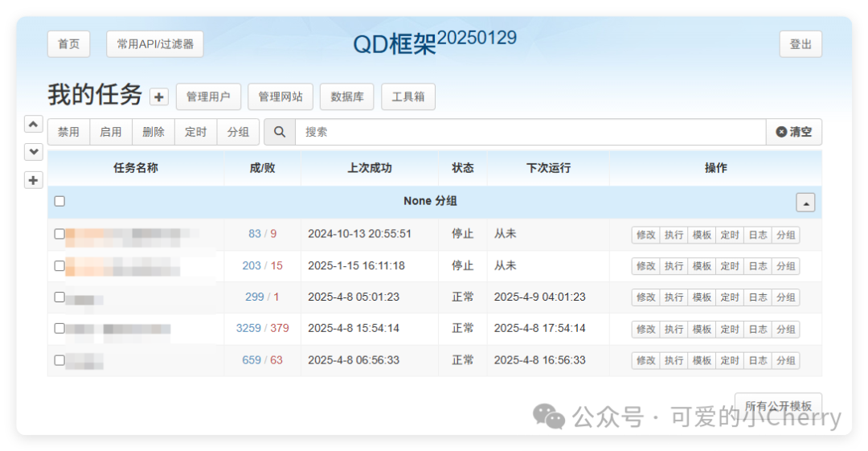Check the task with 659 / 63 results

point(59,360)
